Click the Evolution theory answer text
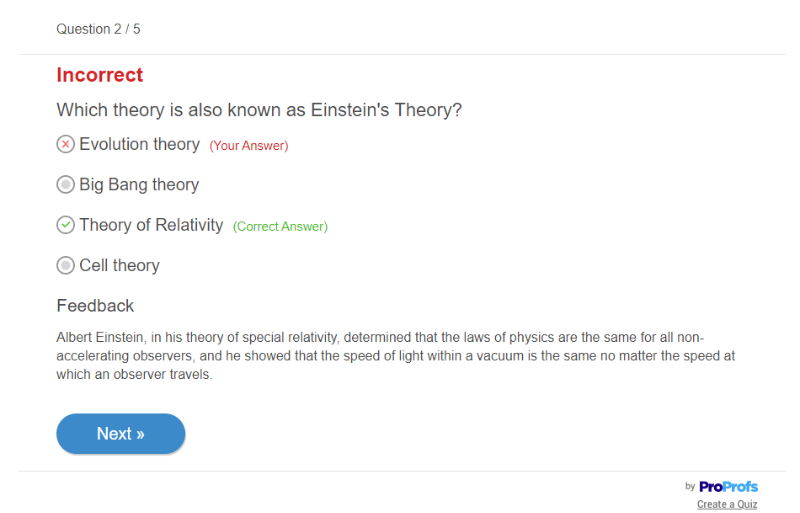 139,144
